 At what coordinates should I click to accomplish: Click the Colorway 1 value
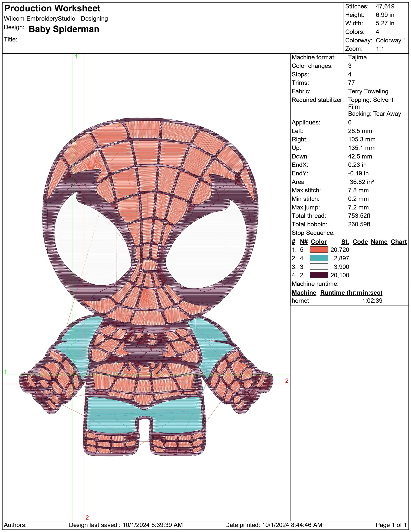tap(391, 41)
